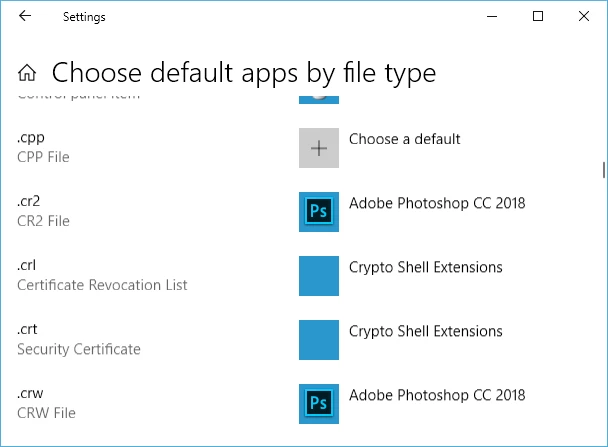The image size is (608, 447).
Task: Click blue app icon for .crt
Action: [x=319, y=340]
